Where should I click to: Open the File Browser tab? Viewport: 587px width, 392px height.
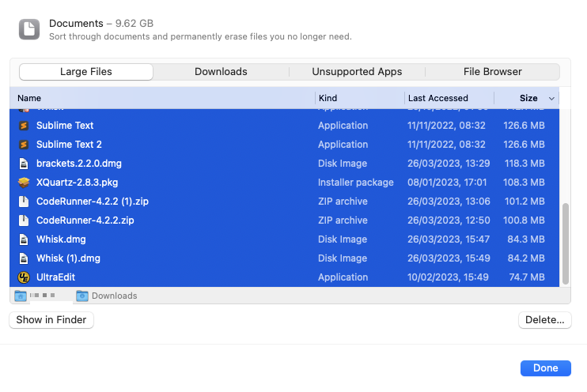[x=492, y=72]
